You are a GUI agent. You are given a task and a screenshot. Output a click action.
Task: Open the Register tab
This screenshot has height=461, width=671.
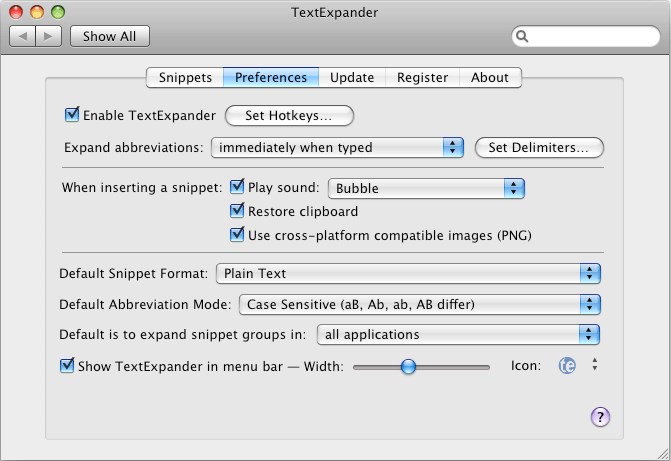pyautogui.click(x=422, y=77)
